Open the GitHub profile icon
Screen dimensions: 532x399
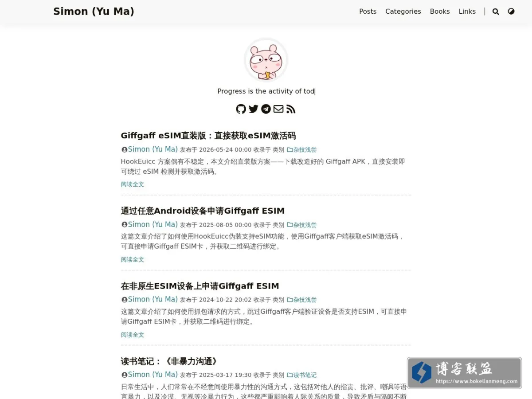[x=241, y=109]
